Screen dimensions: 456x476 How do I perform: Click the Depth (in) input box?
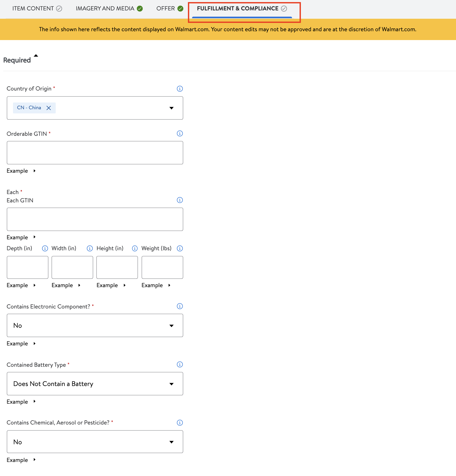pyautogui.click(x=27, y=267)
